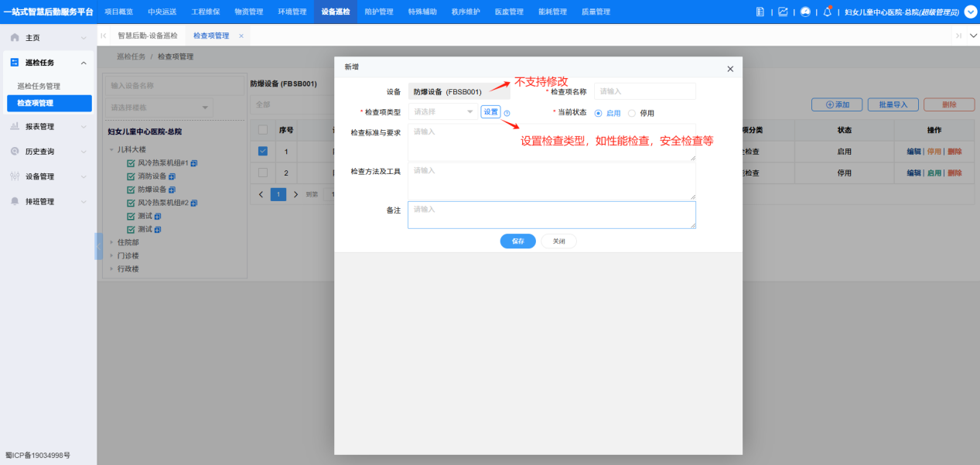
Task: Toggle the 风冷热泵机组#1 tree checkbox
Action: pyautogui.click(x=131, y=163)
